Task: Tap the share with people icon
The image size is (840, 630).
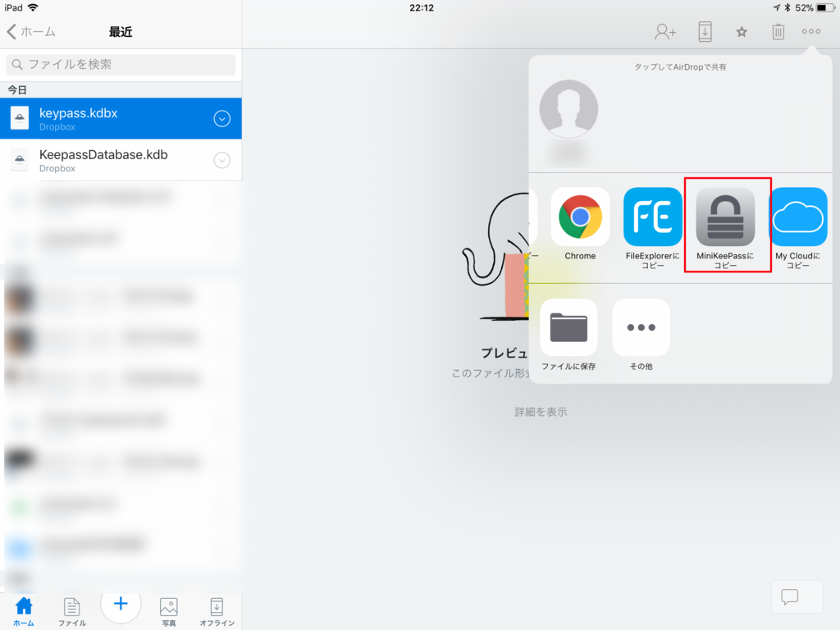Action: (x=664, y=32)
